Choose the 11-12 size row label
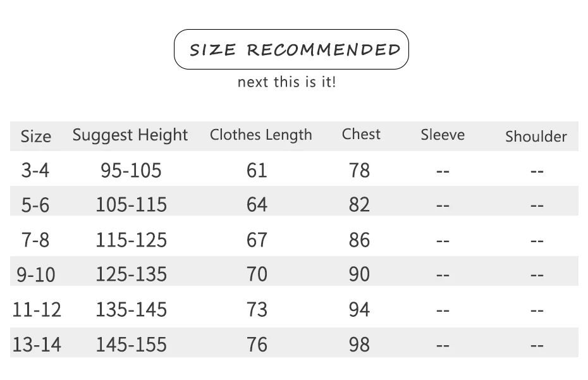588x380 pixels. pyautogui.click(x=37, y=310)
